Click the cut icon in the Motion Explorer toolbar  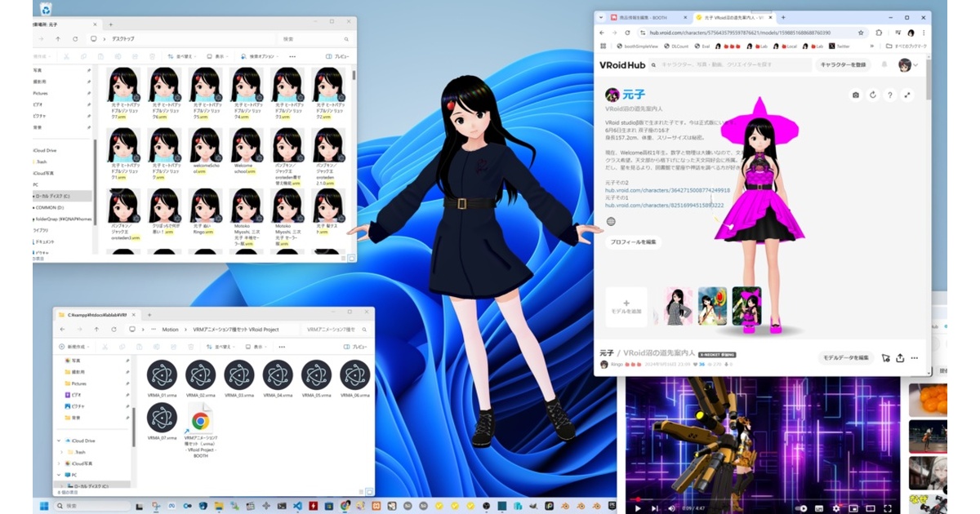[106, 347]
